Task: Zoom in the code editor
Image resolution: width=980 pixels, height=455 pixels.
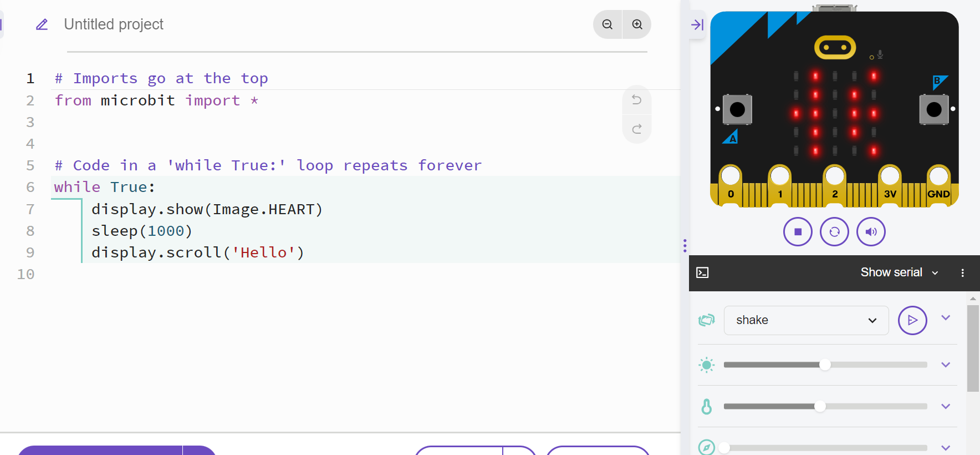Action: click(x=637, y=24)
